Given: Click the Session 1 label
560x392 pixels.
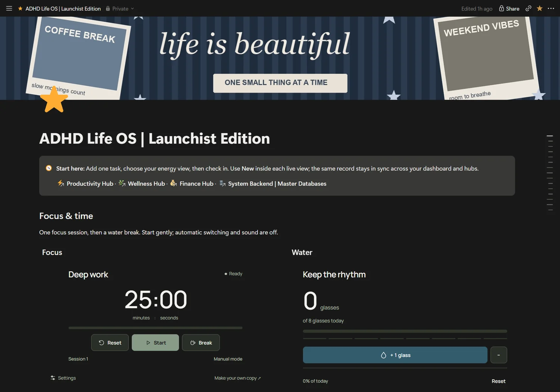Looking at the screenshot, I should [78, 359].
